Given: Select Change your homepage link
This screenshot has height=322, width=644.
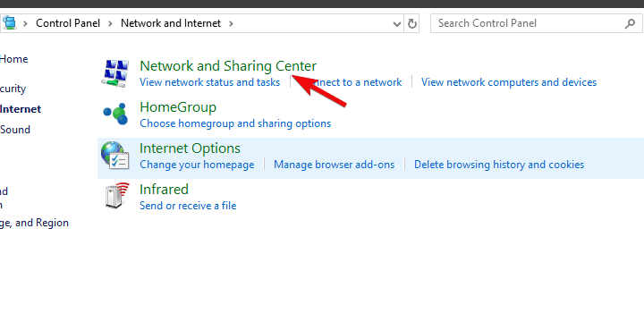Looking at the screenshot, I should [197, 165].
